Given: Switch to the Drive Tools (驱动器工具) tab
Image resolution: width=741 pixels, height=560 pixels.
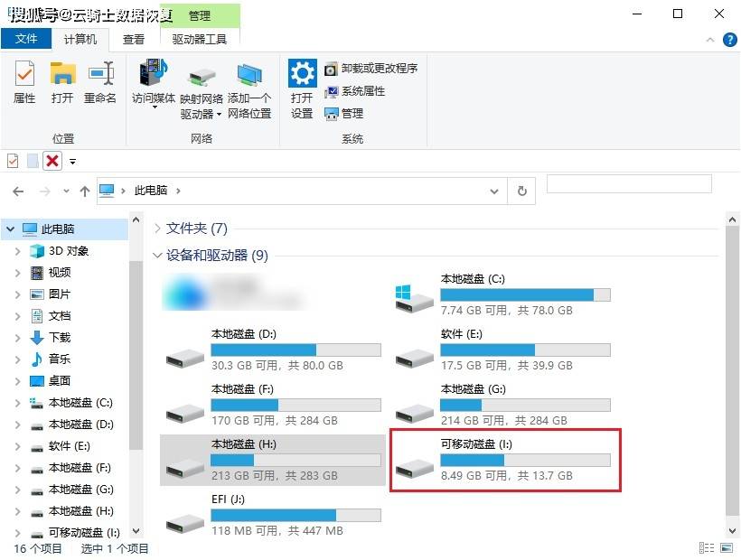Looking at the screenshot, I should click(200, 39).
